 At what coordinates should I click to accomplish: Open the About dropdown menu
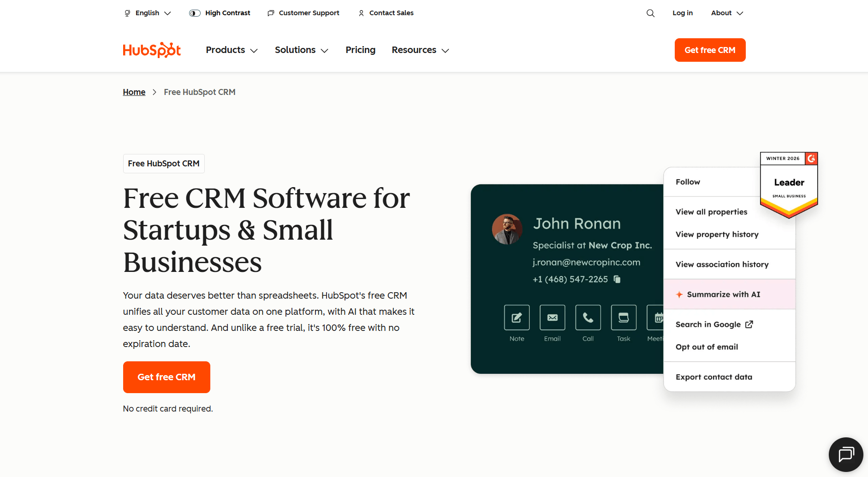727,13
